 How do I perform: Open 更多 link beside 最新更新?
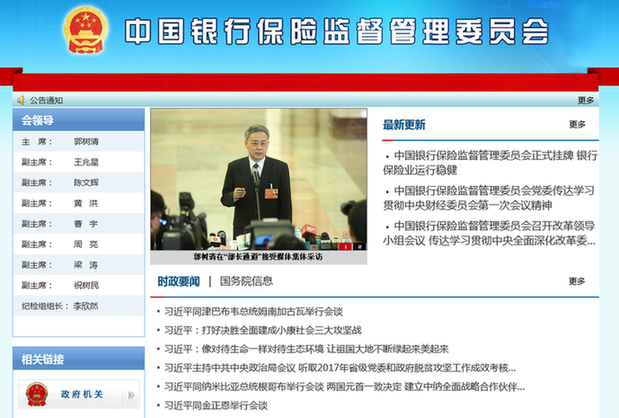click(577, 124)
